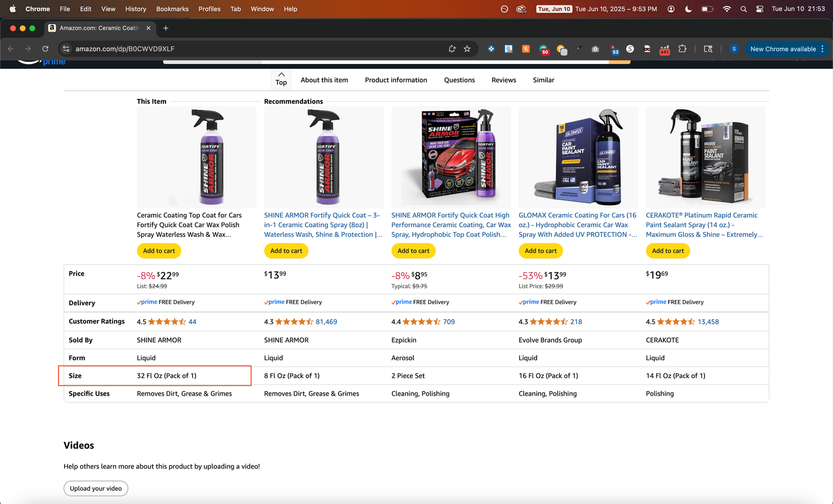The image size is (833, 504).
Task: Add the GLOMAX sealant to cart
Action: [x=540, y=251]
